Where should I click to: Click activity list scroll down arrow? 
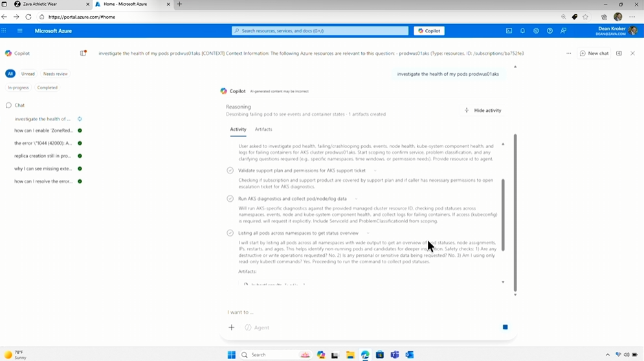pos(503,282)
